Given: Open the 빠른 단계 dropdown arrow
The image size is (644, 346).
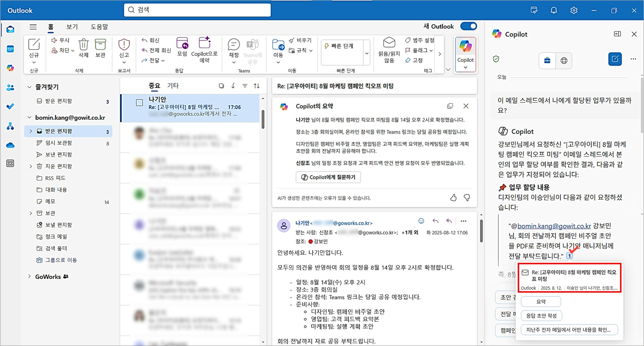Looking at the screenshot, I should [367, 53].
